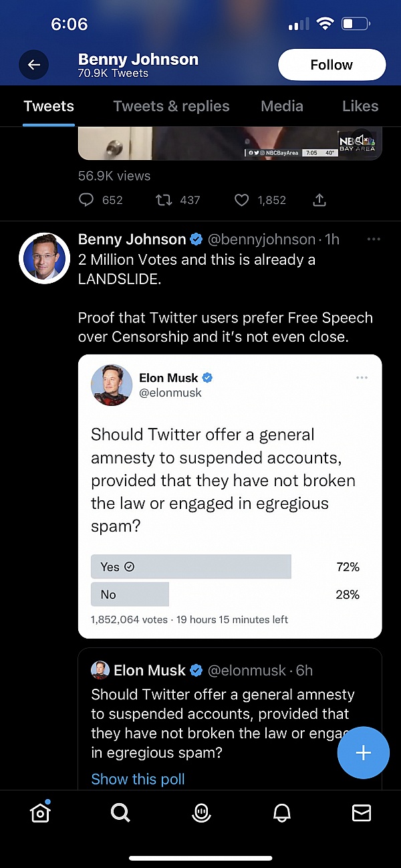
Task: Switch to the Likes tab
Action: pos(360,106)
